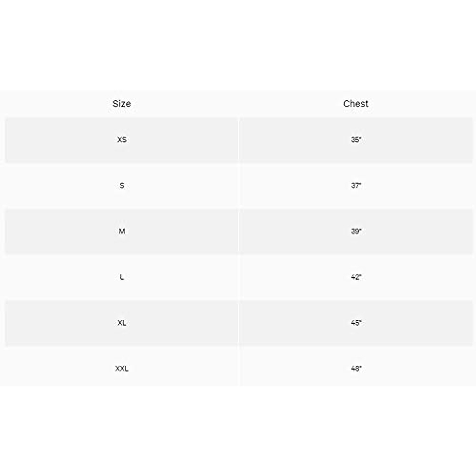
Task: Select the XXL size label
Action: [x=122, y=369]
